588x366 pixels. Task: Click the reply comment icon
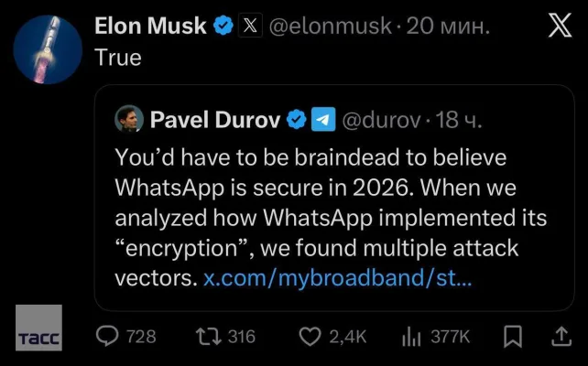tap(107, 337)
